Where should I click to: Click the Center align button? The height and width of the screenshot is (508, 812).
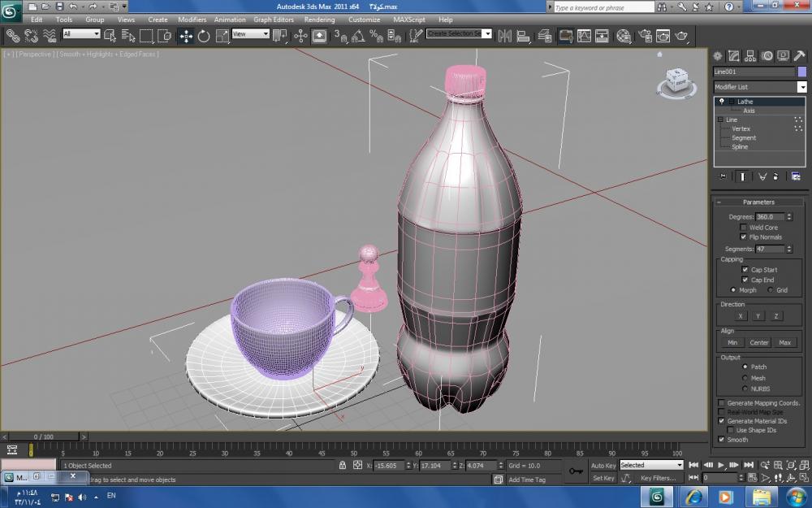[759, 343]
